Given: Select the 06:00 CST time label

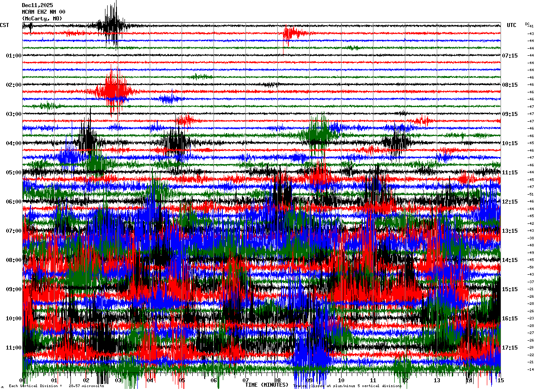Looking at the screenshot, I should point(14,202).
